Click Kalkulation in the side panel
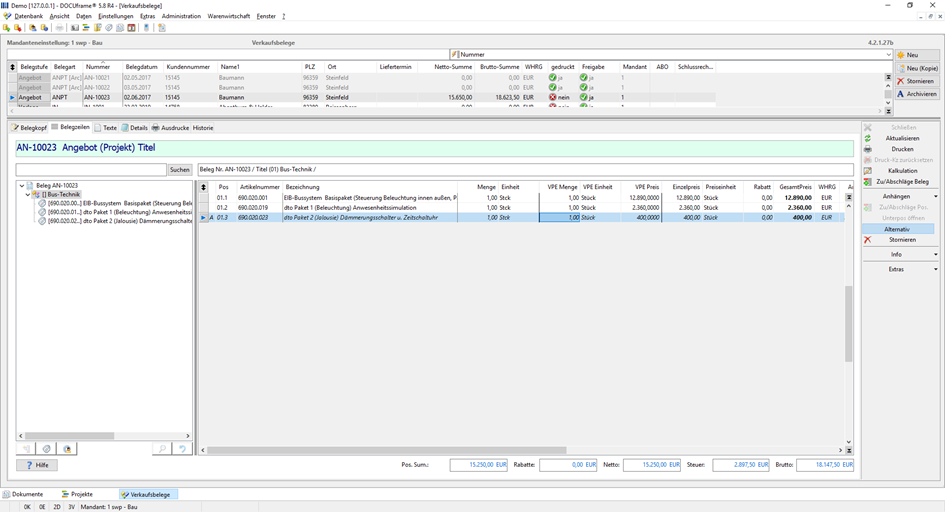 pos(902,171)
